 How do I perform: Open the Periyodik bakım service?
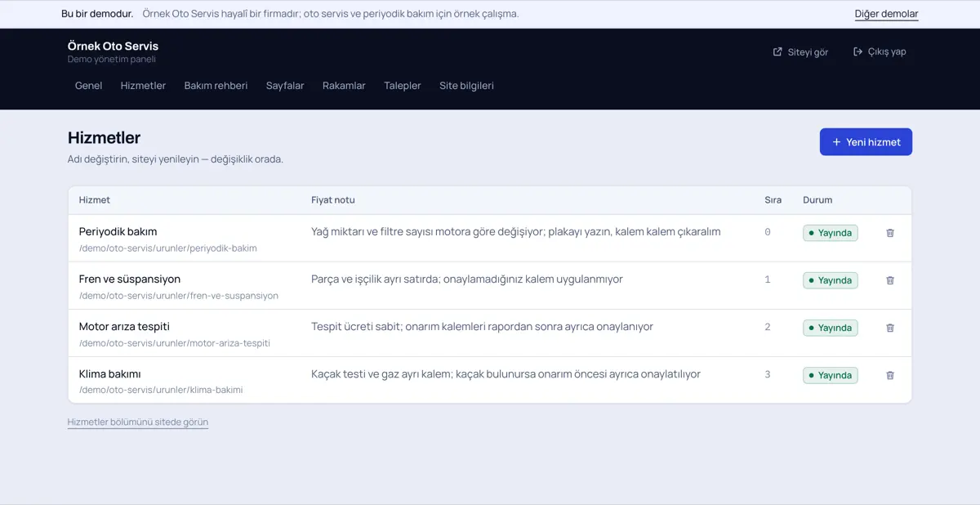tap(118, 231)
